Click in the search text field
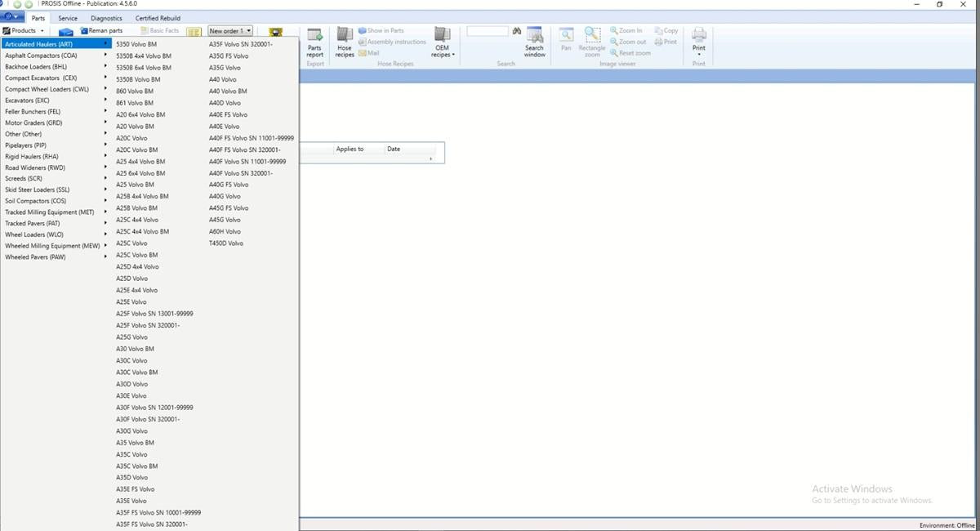Image resolution: width=980 pixels, height=531 pixels. click(x=488, y=31)
